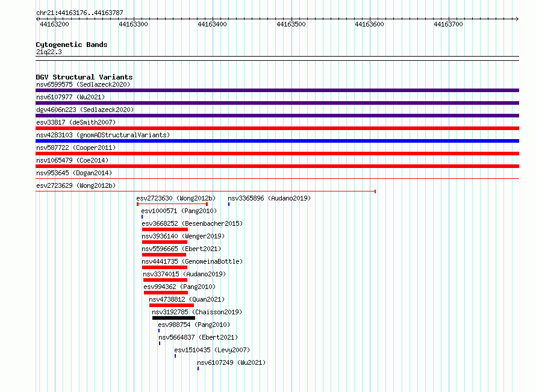Select the esv1510435 (Levy2007) blue tick
The image size is (536, 392).
coord(175,356)
